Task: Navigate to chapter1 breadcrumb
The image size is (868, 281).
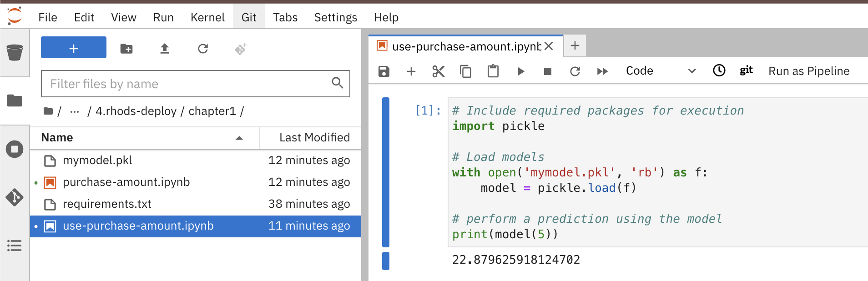Action: pyautogui.click(x=212, y=111)
